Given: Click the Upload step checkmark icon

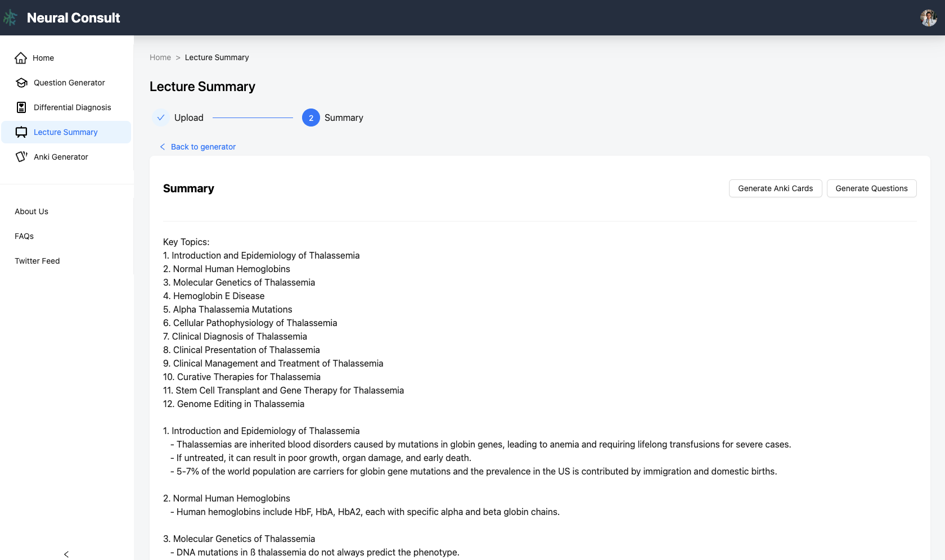Looking at the screenshot, I should tap(161, 118).
